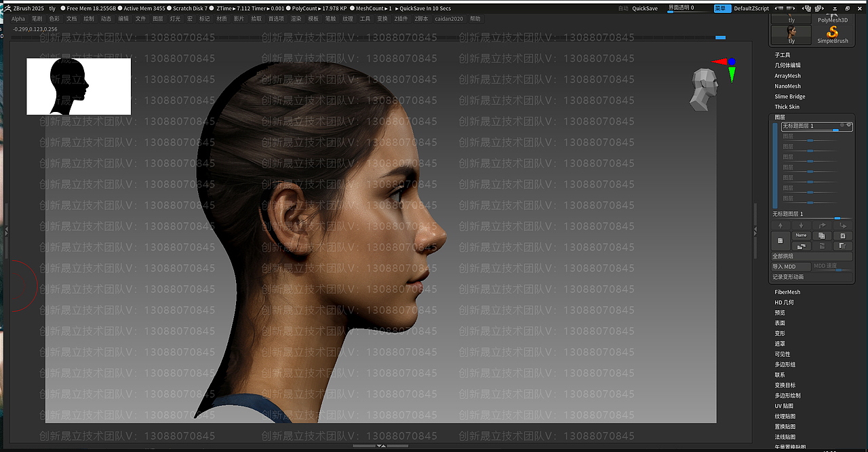The image size is (868, 452).
Task: Click the left tray divider handle
Action: tap(7, 231)
